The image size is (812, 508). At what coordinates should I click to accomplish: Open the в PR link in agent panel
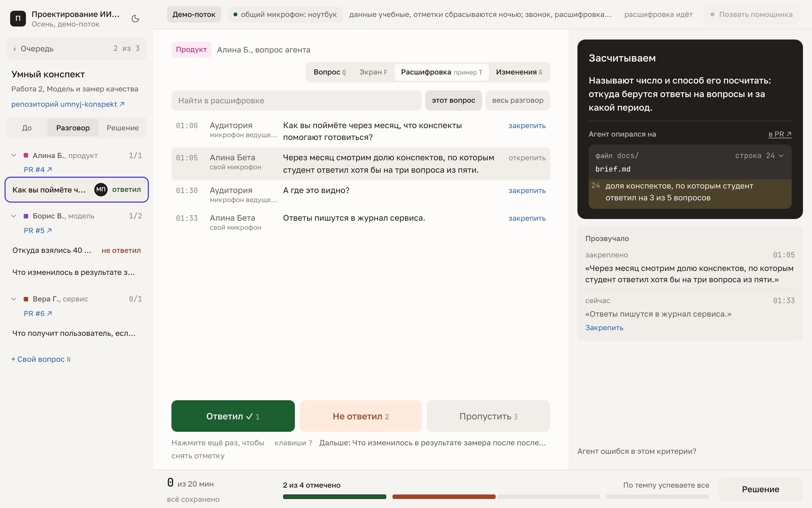click(x=780, y=134)
